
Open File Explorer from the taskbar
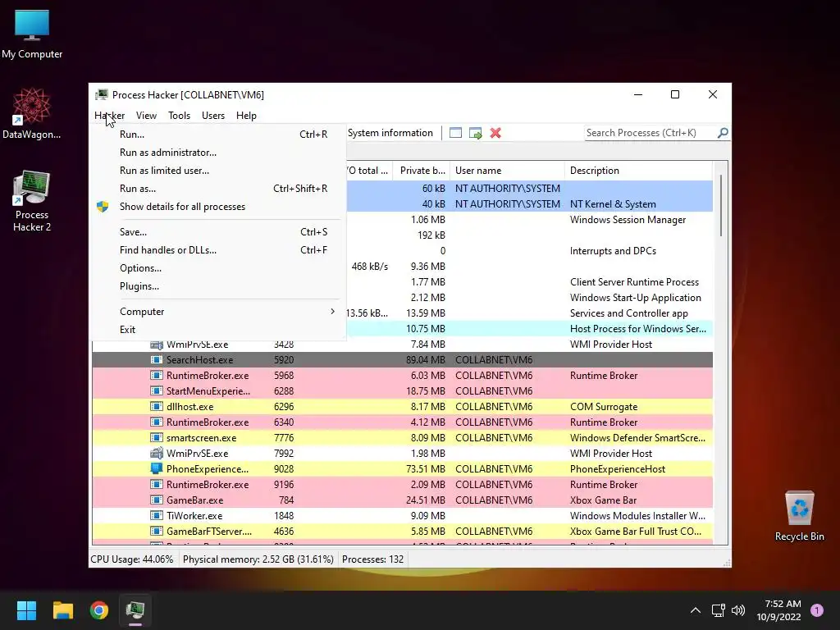62,610
